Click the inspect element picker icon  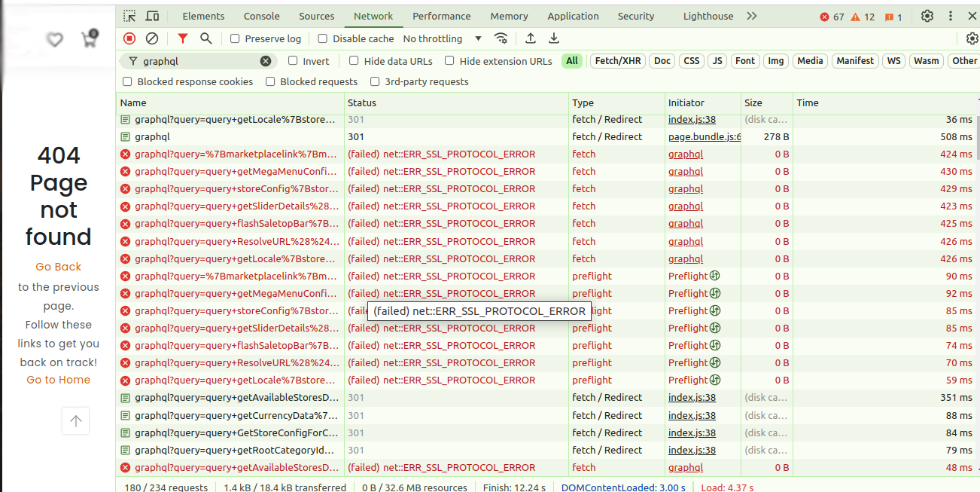pyautogui.click(x=129, y=16)
